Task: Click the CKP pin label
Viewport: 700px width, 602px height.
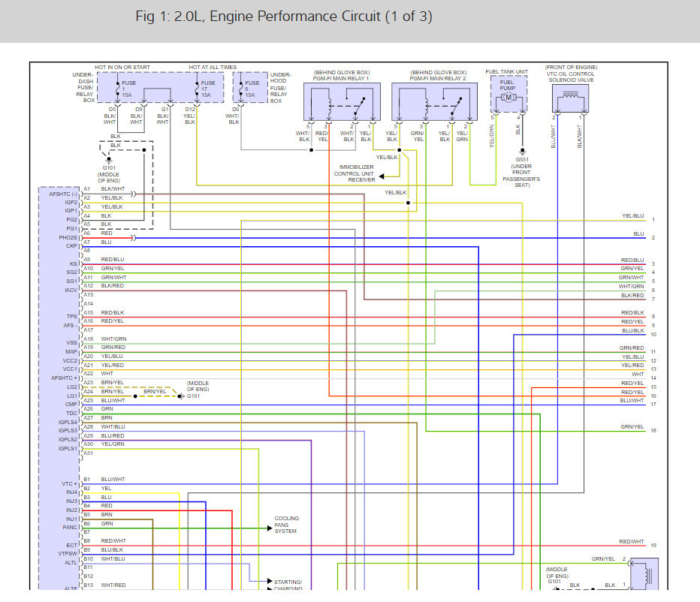Action: click(71, 246)
